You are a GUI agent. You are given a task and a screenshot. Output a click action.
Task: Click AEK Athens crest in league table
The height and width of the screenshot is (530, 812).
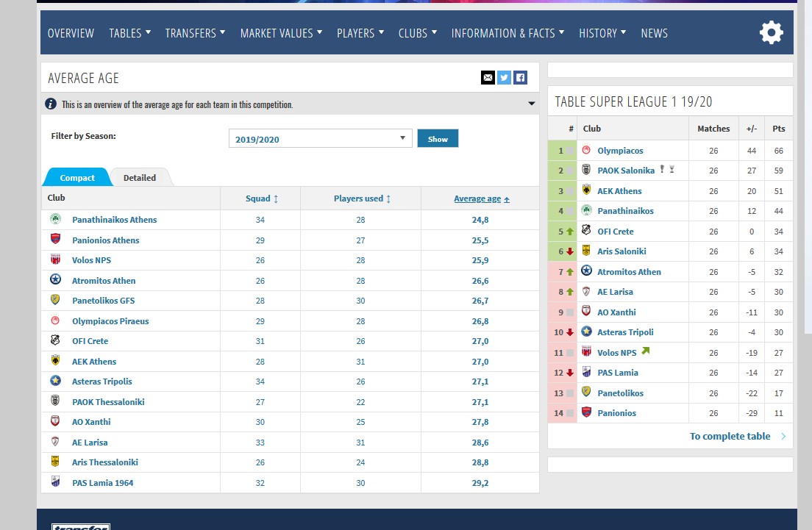coord(586,190)
